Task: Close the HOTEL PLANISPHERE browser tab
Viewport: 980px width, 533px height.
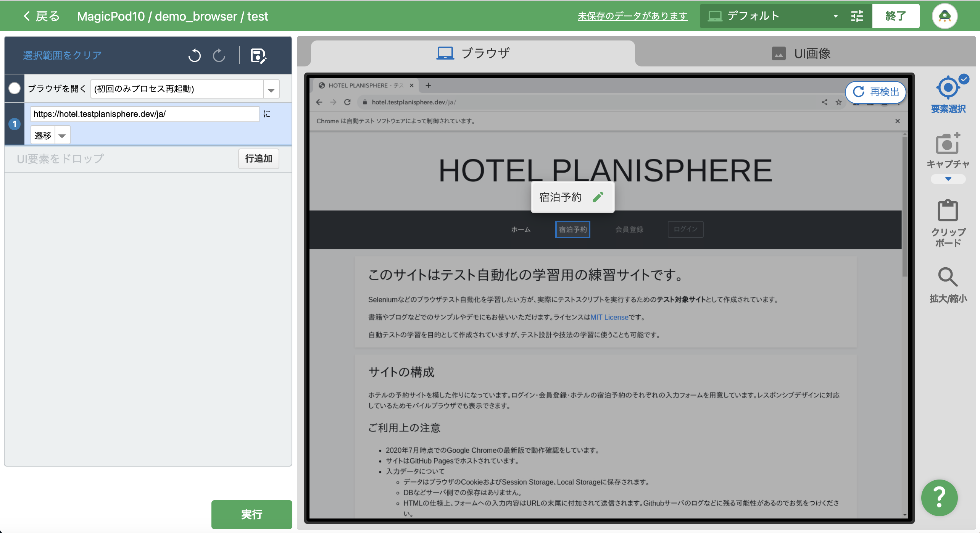Action: click(411, 86)
